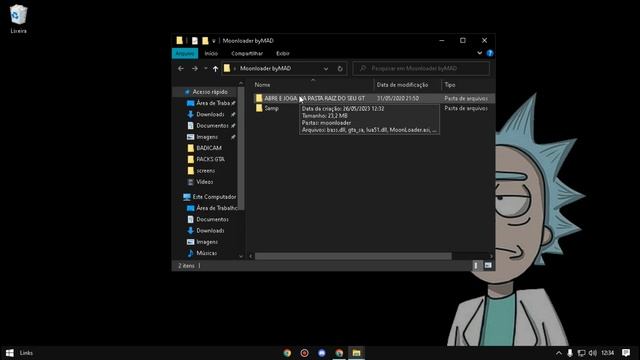Open Área de Trabalho under Este Computador

click(x=216, y=208)
